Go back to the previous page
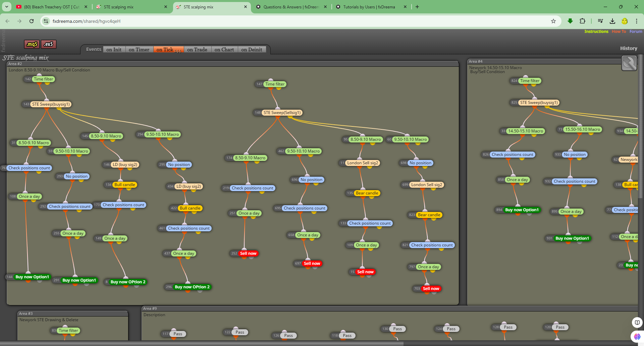 pos(7,21)
